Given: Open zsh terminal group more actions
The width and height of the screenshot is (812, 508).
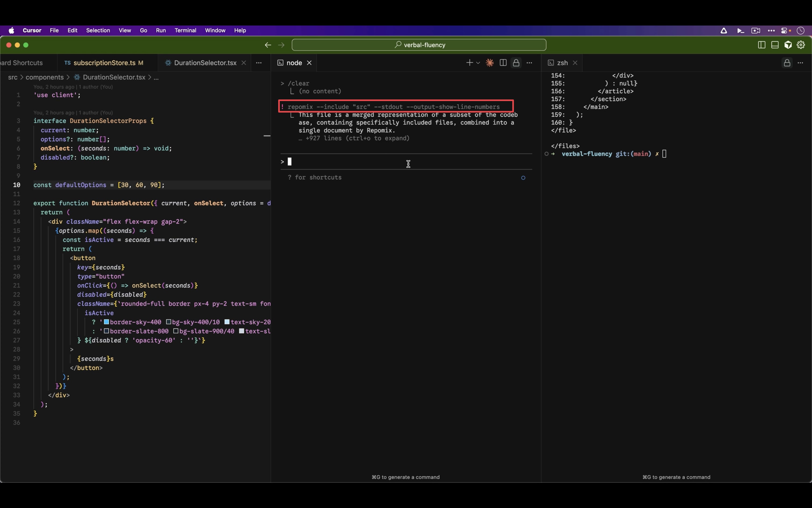Looking at the screenshot, I should (800, 63).
